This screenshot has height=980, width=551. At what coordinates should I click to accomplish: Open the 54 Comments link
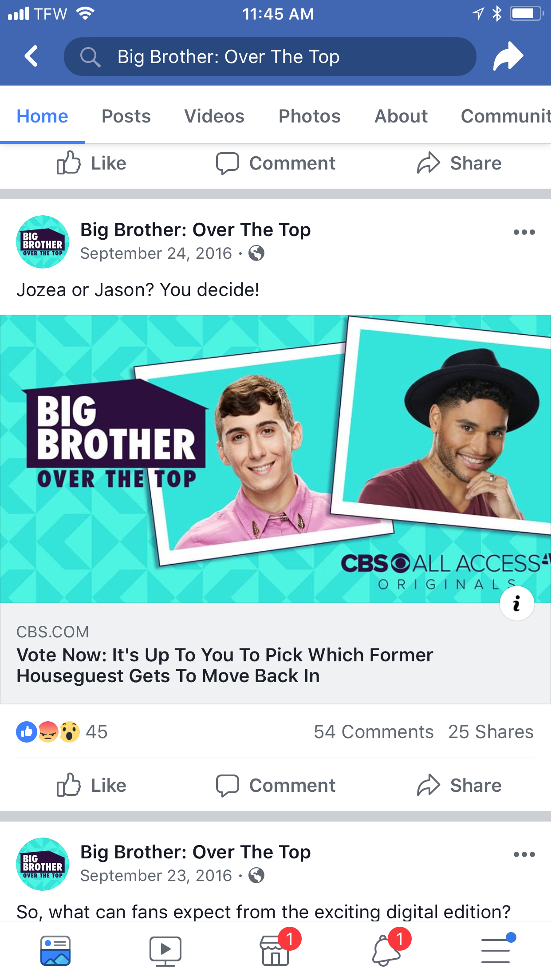tap(374, 731)
